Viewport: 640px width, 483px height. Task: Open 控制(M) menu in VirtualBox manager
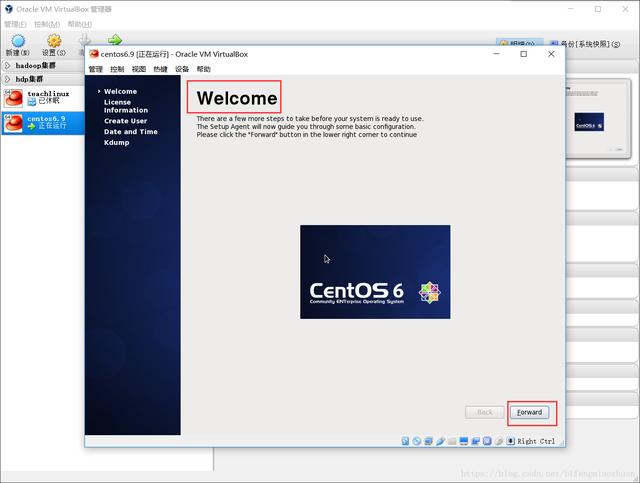coord(47,24)
